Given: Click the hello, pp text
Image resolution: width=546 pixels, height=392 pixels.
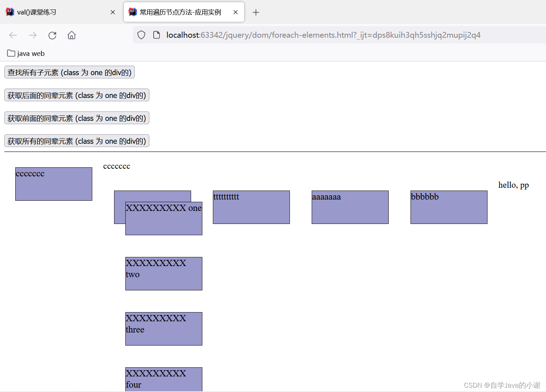Looking at the screenshot, I should pos(513,185).
